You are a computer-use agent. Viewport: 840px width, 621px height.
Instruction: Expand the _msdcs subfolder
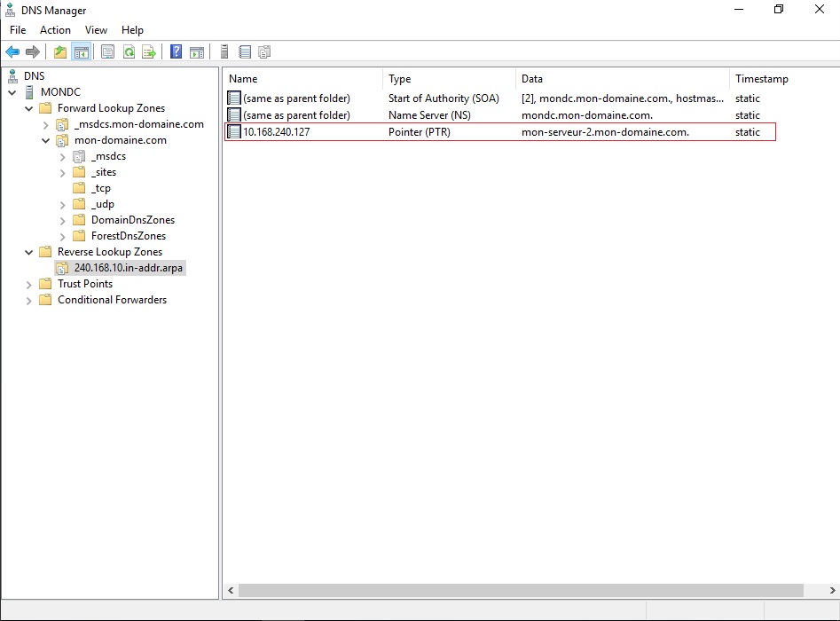tap(63, 157)
